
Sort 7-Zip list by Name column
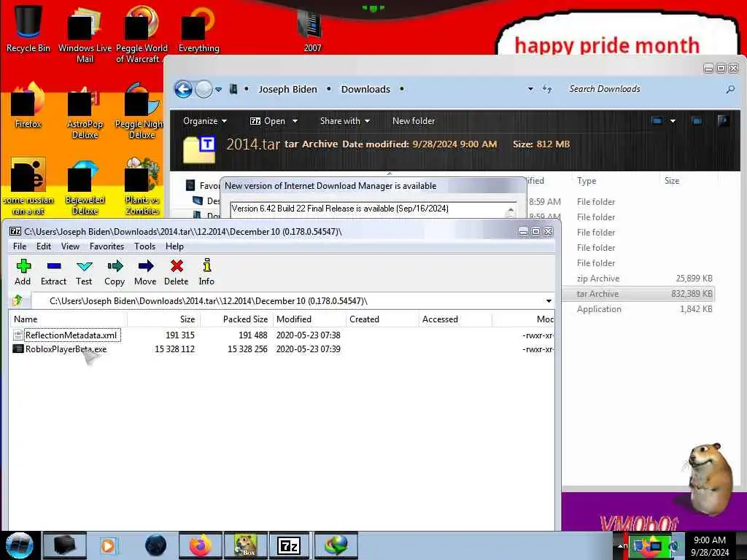tap(68, 319)
